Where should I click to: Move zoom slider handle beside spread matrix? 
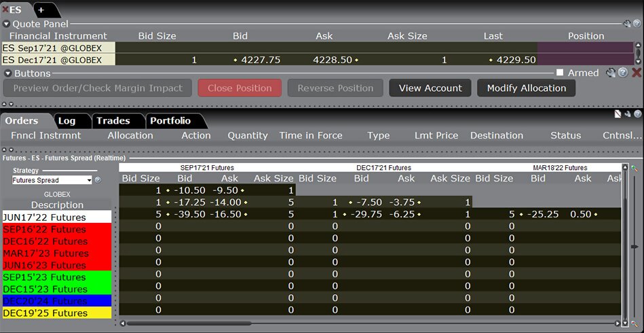pos(634,247)
